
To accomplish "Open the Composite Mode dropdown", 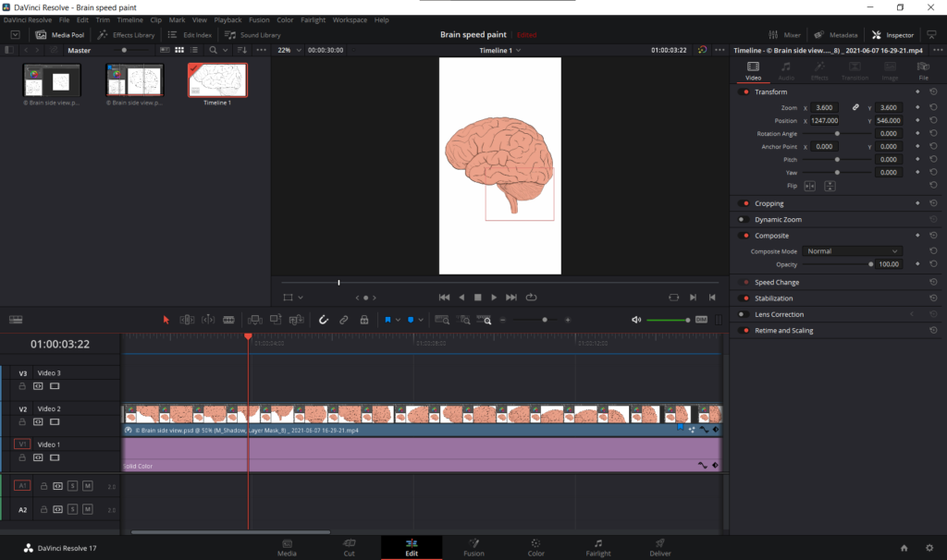I will (x=851, y=250).
